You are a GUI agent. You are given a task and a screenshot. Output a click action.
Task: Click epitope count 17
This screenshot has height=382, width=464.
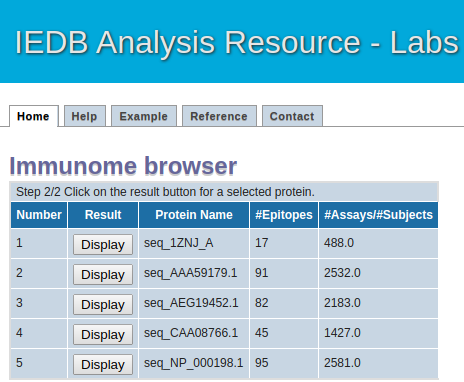(x=262, y=243)
